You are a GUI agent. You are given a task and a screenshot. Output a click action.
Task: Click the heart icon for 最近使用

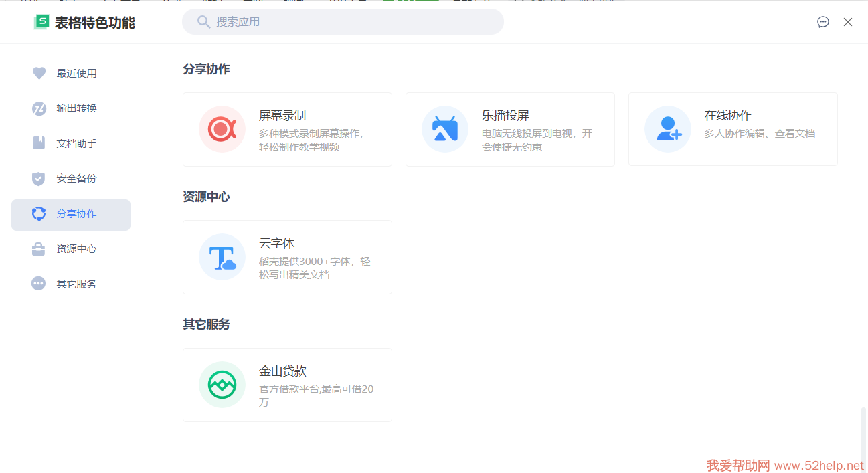coord(39,74)
